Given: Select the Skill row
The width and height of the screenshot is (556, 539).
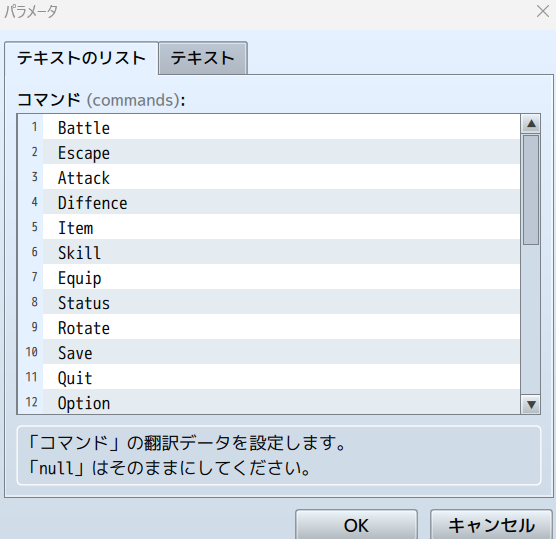Looking at the screenshot, I should click(x=268, y=252).
